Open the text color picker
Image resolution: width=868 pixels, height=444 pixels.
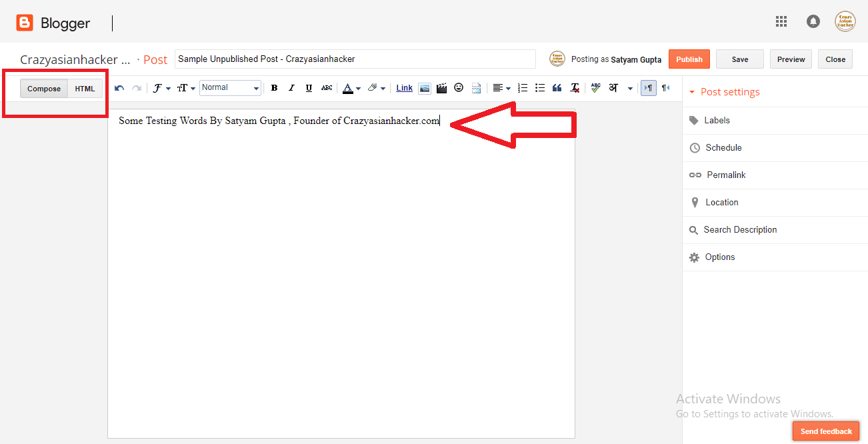[x=349, y=87]
